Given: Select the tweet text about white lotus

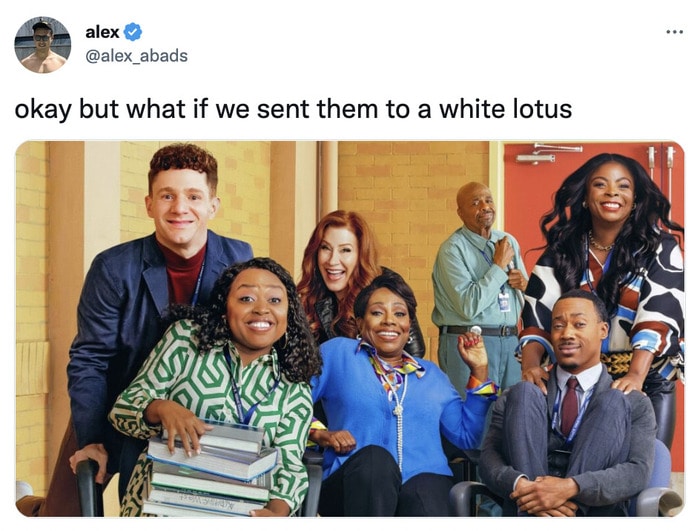Looking at the screenshot, I should (x=293, y=109).
